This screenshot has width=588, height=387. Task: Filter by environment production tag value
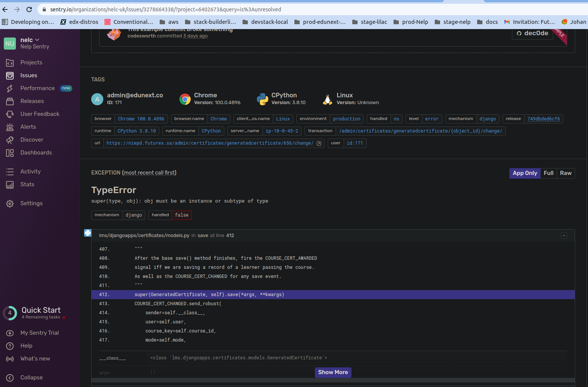347,119
